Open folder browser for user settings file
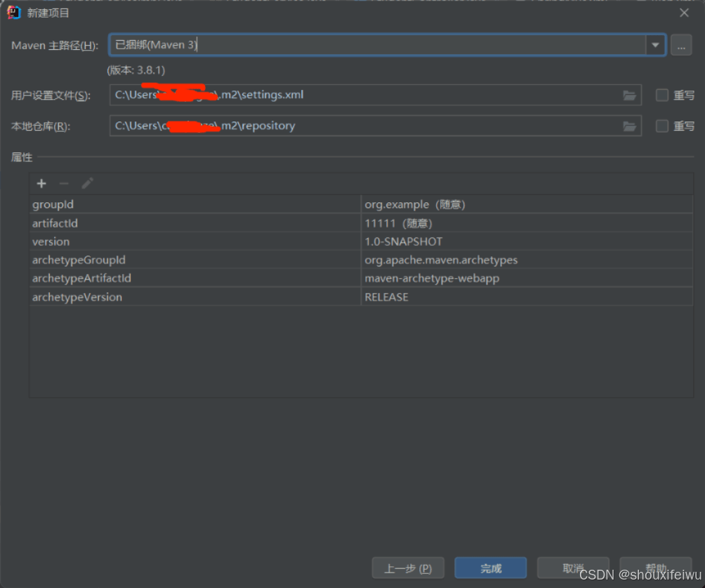 pos(629,96)
